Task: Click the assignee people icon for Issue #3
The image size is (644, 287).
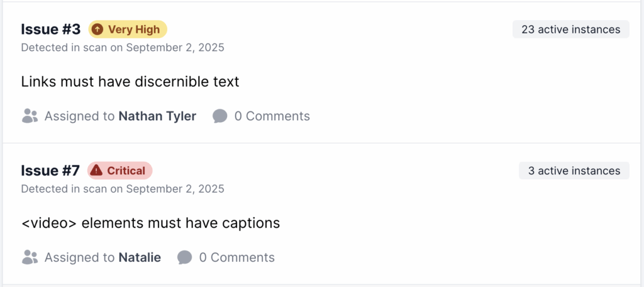Action: (30, 116)
